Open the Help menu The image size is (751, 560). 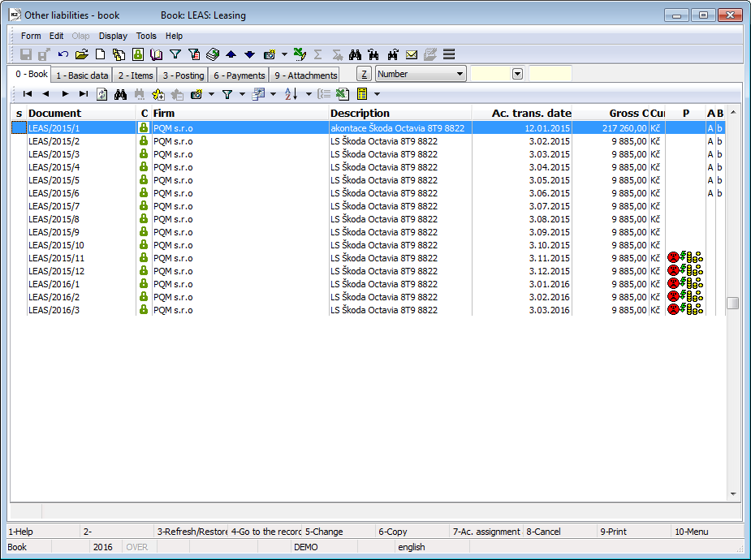[x=174, y=36]
